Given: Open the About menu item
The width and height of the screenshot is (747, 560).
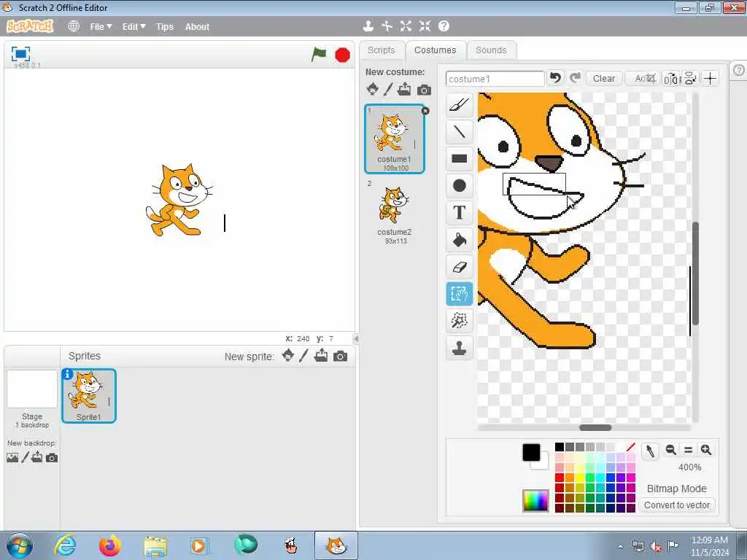Looking at the screenshot, I should (x=197, y=27).
